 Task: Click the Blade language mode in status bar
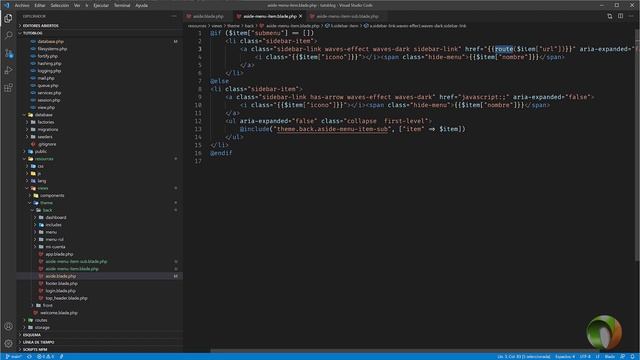click(x=610, y=356)
